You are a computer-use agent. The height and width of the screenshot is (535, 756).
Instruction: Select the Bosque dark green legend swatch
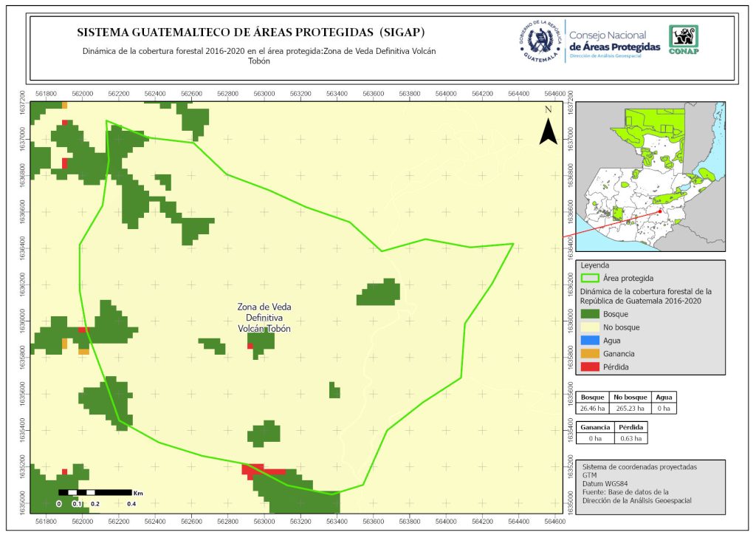(x=590, y=314)
